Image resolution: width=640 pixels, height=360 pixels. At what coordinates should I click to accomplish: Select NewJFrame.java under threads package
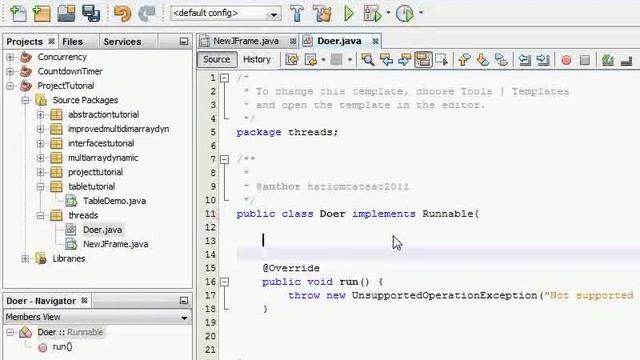coord(116,244)
